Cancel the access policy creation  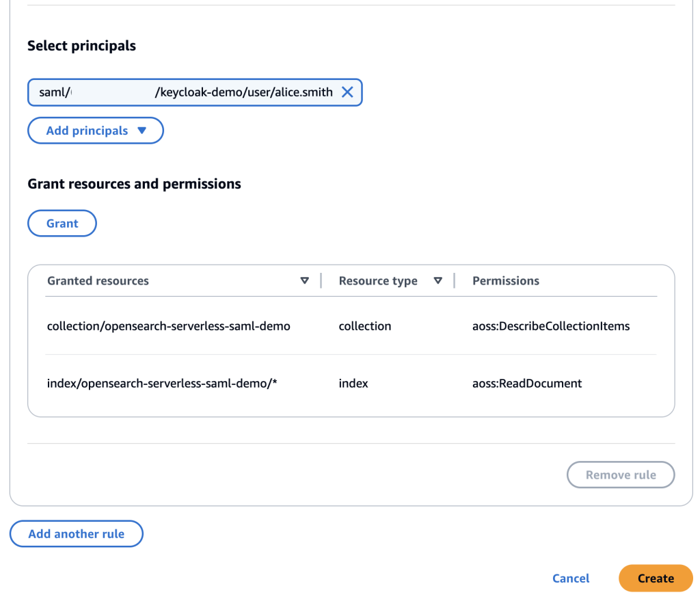coord(571,579)
